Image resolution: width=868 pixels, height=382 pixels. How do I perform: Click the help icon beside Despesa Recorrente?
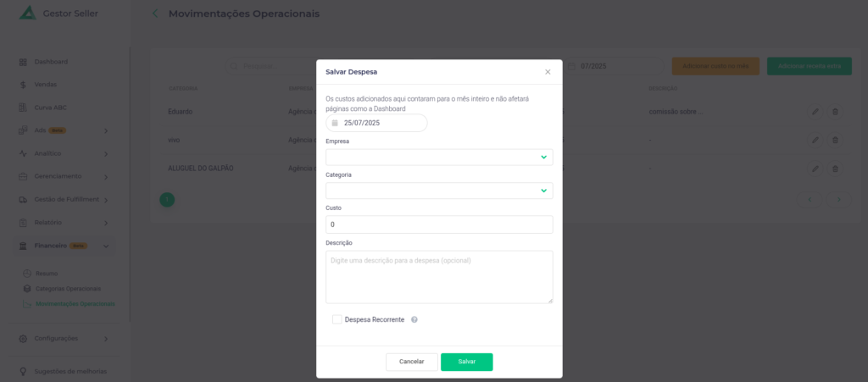(414, 319)
